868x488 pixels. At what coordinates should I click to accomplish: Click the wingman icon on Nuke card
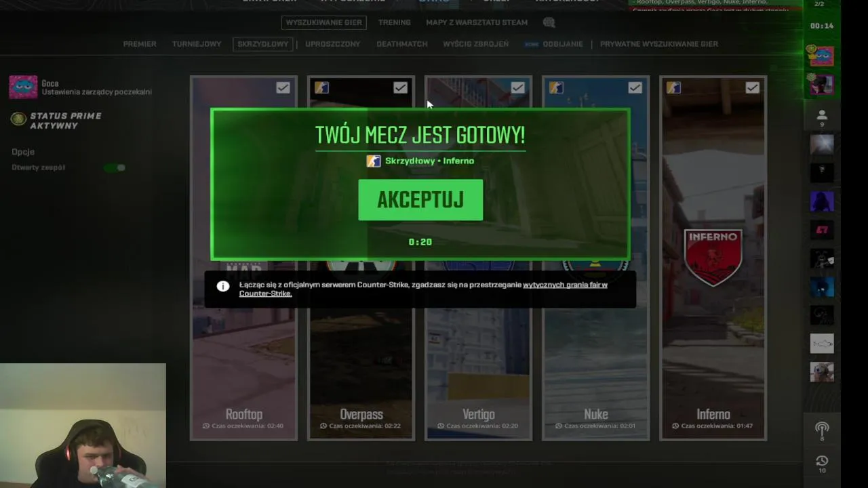[x=556, y=87]
